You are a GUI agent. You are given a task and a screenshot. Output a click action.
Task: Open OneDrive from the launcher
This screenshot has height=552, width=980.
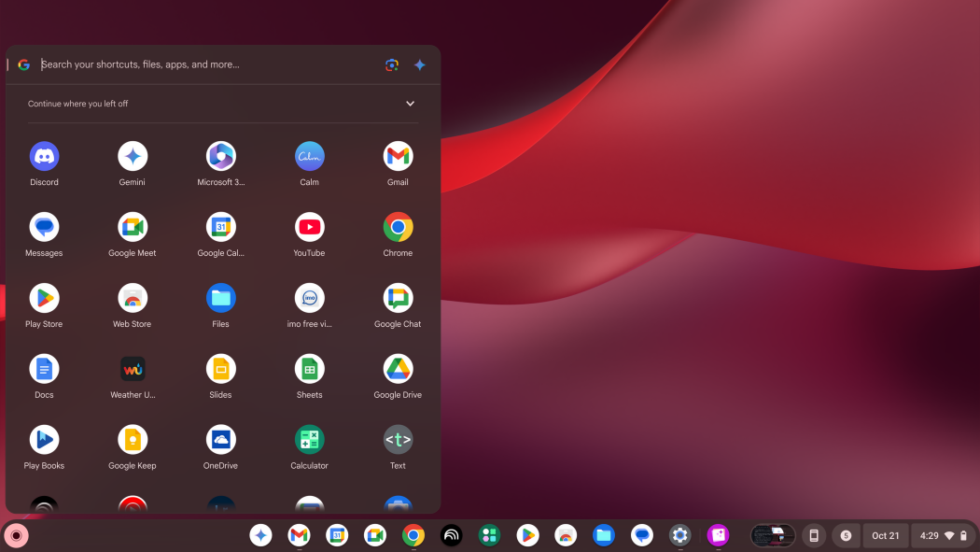coord(220,439)
